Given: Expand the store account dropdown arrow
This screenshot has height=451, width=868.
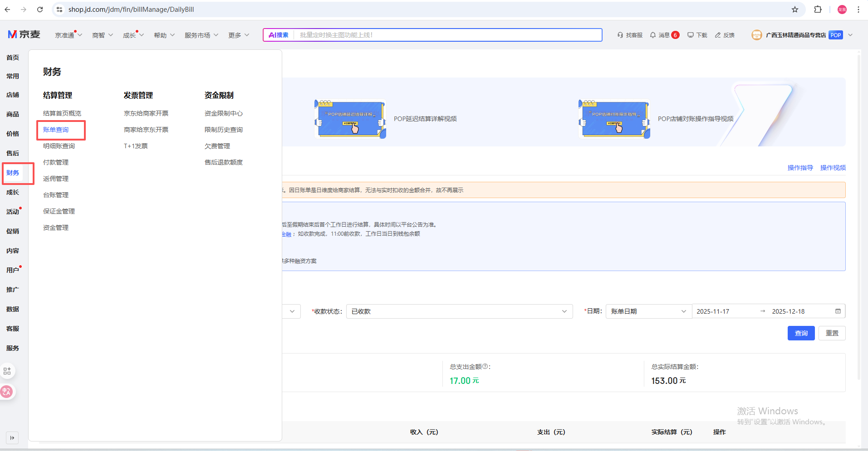Looking at the screenshot, I should coord(850,35).
